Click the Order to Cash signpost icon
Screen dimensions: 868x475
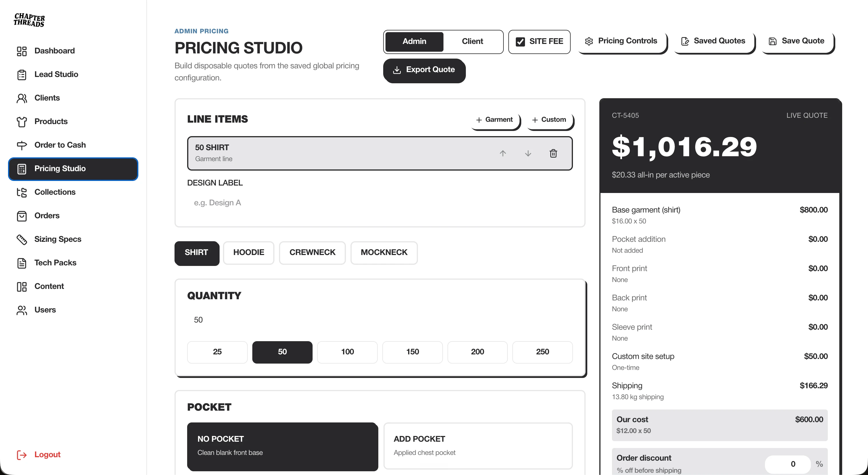(22, 145)
